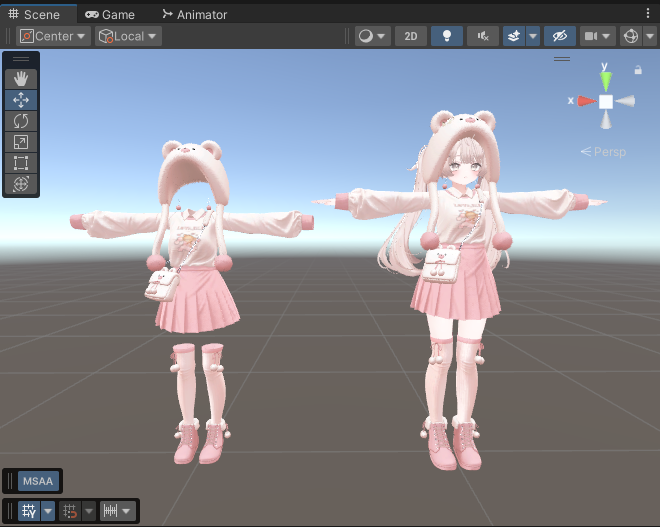The height and width of the screenshot is (527, 660).
Task: Click the MSAA button
Action: tap(38, 481)
